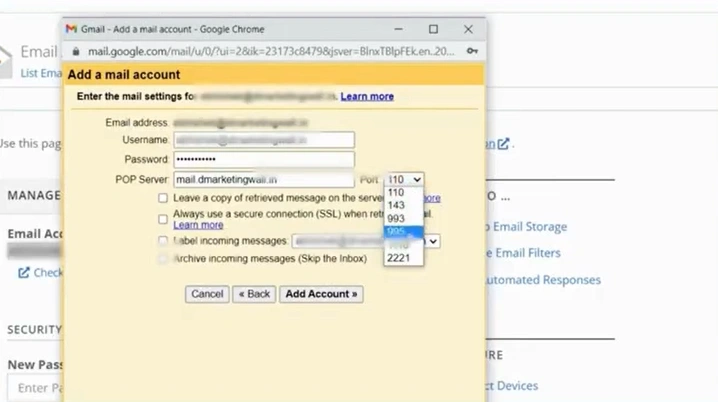Click the password key icon in address bar
This screenshot has height=402, width=718.
pyautogui.click(x=472, y=51)
